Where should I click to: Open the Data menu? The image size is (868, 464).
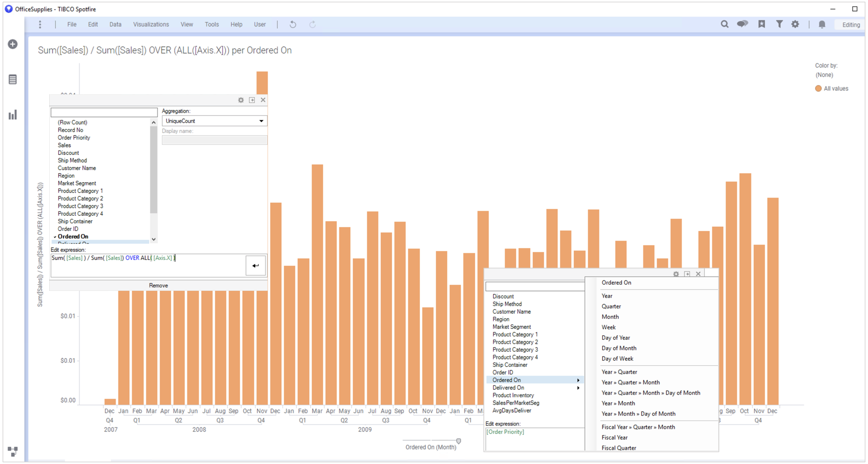tap(115, 24)
